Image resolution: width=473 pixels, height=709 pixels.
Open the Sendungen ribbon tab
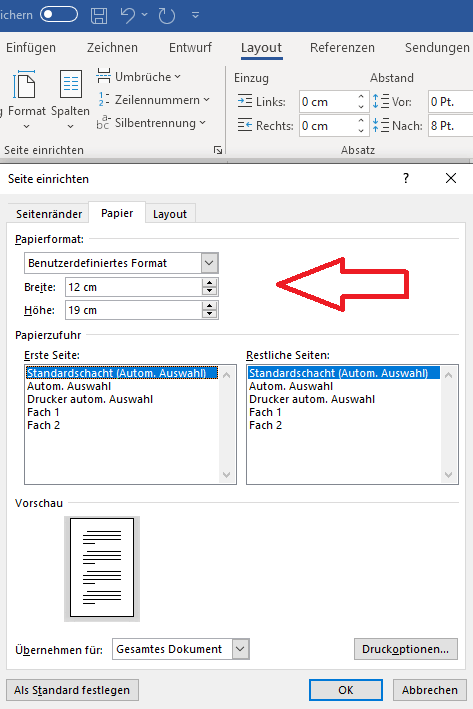pyautogui.click(x=437, y=47)
